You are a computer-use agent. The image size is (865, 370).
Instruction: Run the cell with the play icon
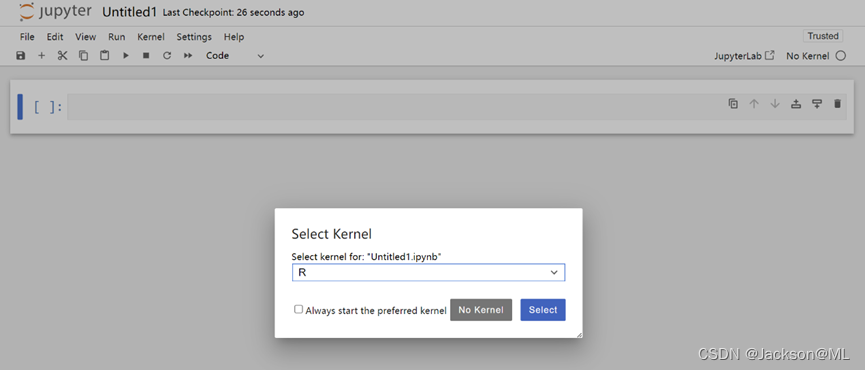(x=126, y=56)
